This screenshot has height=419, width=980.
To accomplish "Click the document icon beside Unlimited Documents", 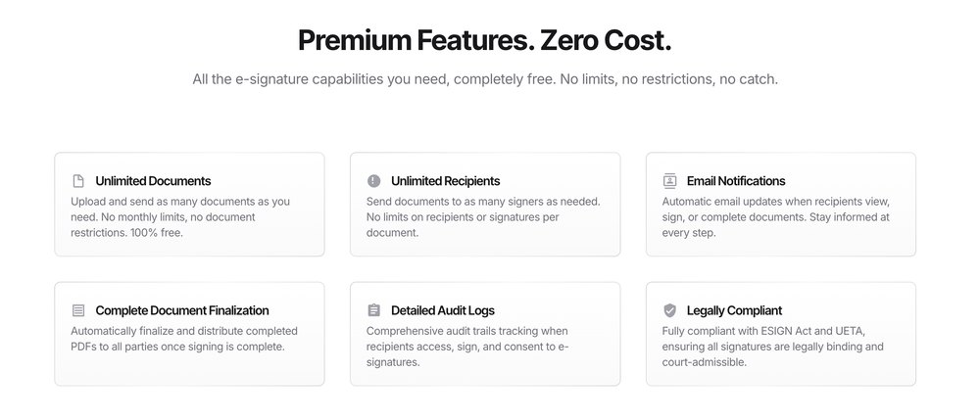I will pos(78,181).
